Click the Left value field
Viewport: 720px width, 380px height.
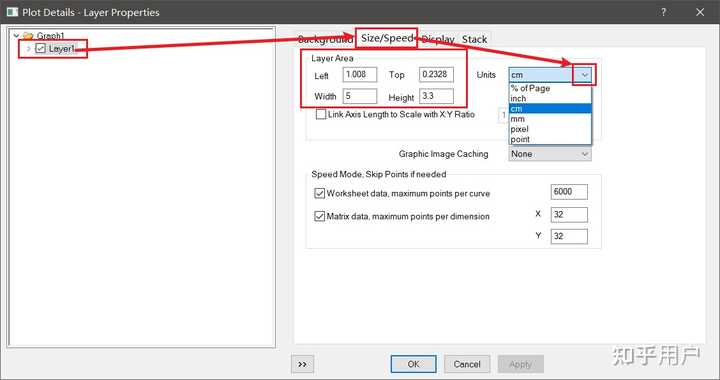point(360,74)
